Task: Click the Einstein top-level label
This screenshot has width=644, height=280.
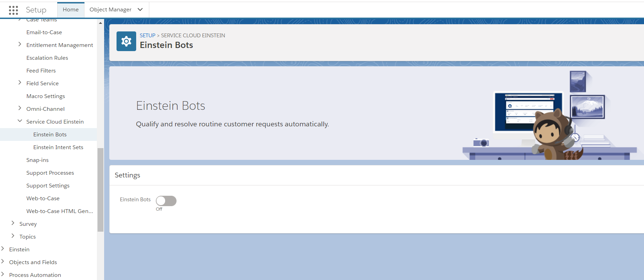Action: (19, 249)
